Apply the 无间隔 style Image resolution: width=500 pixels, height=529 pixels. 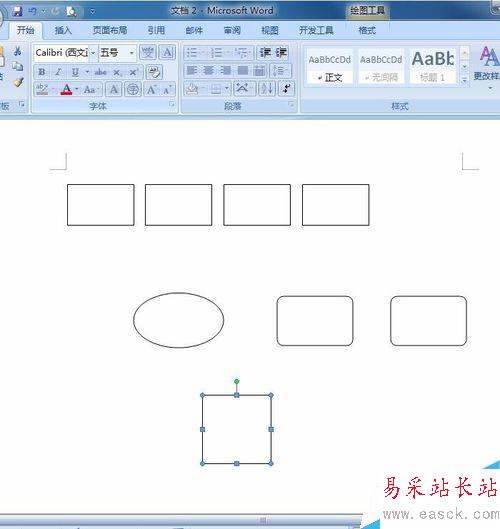click(381, 67)
